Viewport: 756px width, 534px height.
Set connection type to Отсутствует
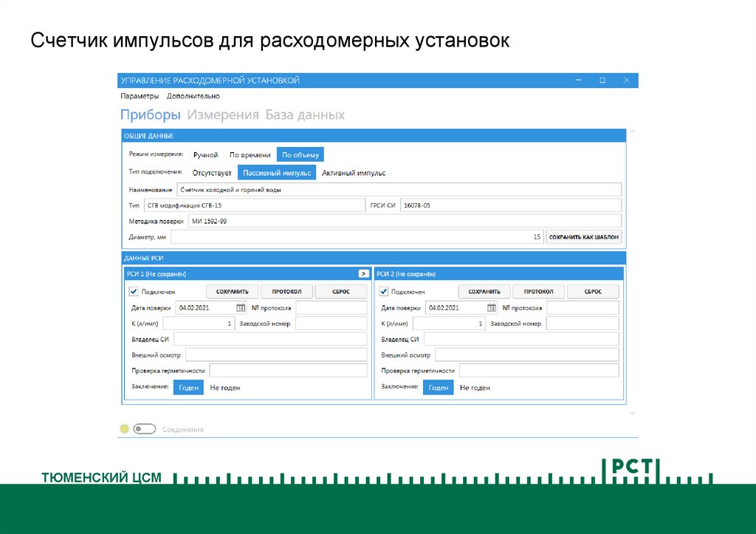tap(212, 173)
